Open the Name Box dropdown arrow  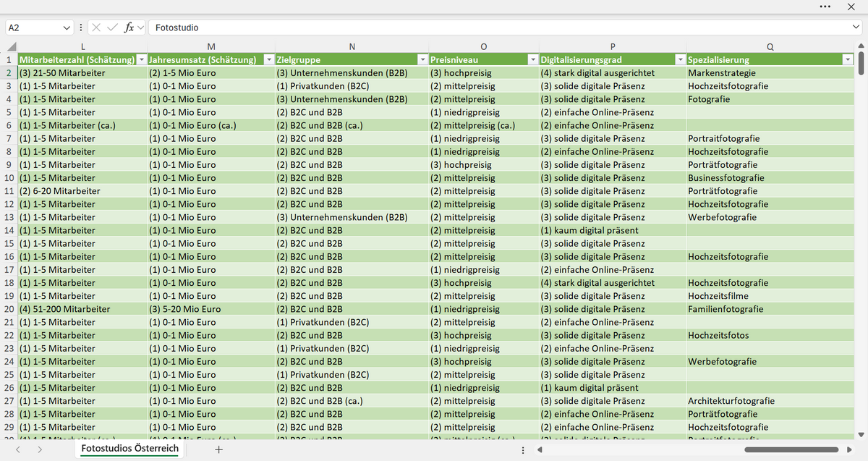tap(67, 28)
